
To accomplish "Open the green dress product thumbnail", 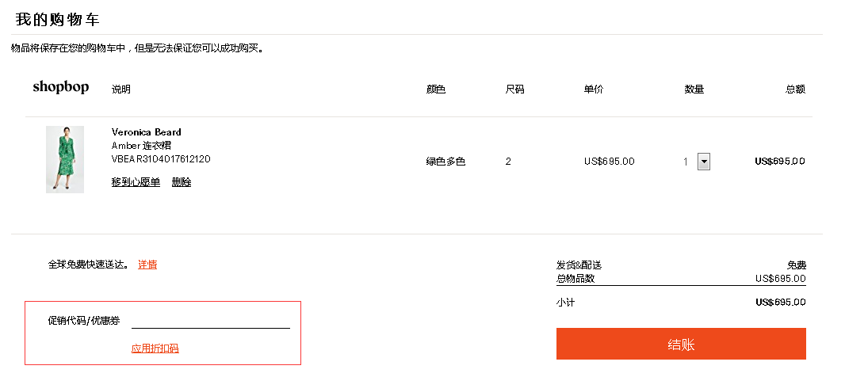I will pos(64,159).
